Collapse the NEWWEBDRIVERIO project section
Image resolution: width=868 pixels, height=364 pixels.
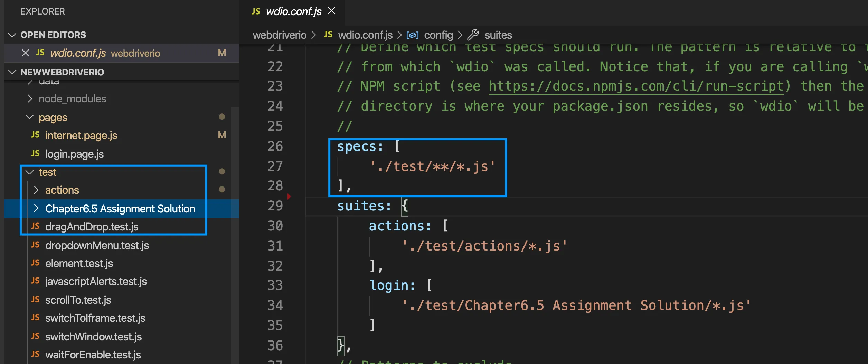pos(12,72)
